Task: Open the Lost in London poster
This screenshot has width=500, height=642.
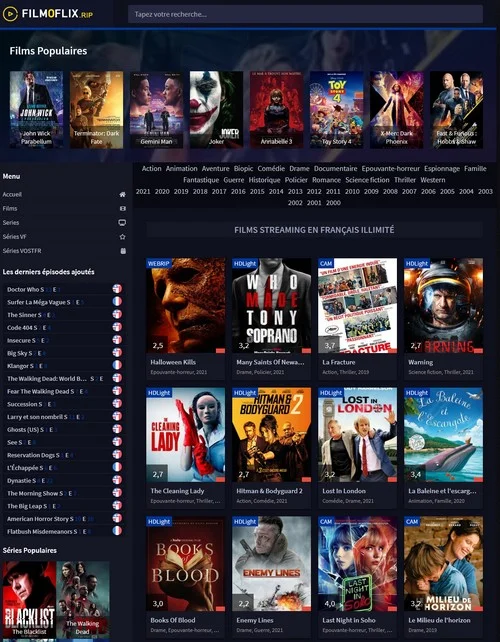Action: click(x=357, y=435)
